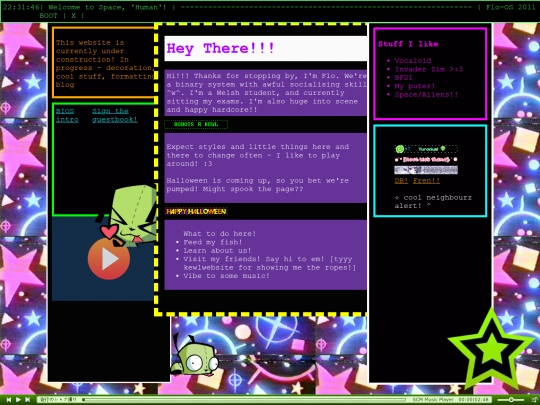Open BOOT in the top bar
Viewport: 540px width, 405px height.
[48, 15]
